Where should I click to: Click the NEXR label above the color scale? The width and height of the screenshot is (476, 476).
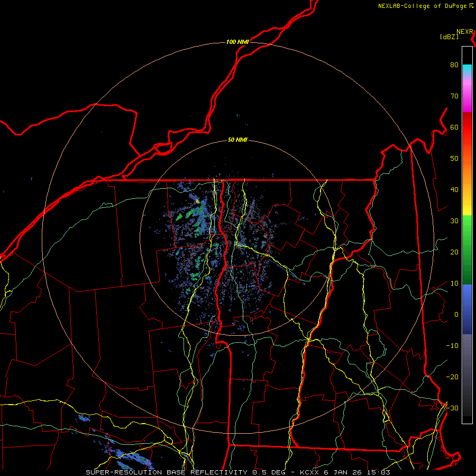[x=465, y=32]
